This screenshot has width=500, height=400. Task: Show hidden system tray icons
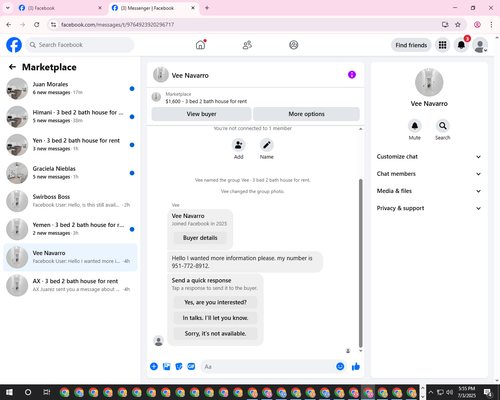tap(431, 392)
